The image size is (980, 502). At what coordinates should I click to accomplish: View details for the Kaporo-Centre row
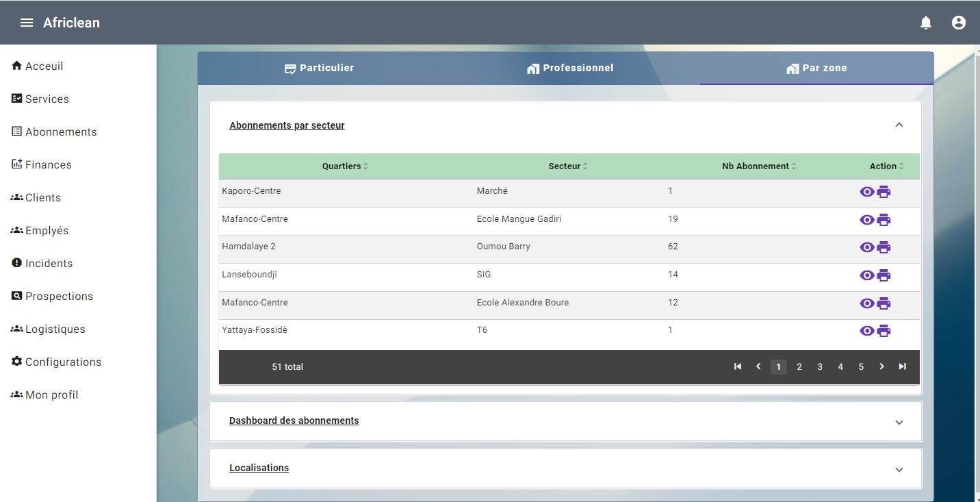[x=867, y=192]
